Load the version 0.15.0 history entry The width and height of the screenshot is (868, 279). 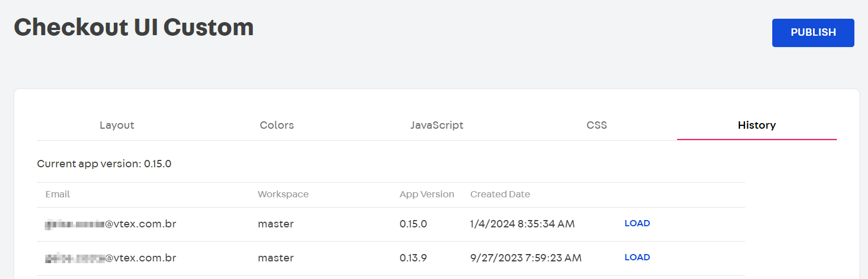(x=637, y=223)
